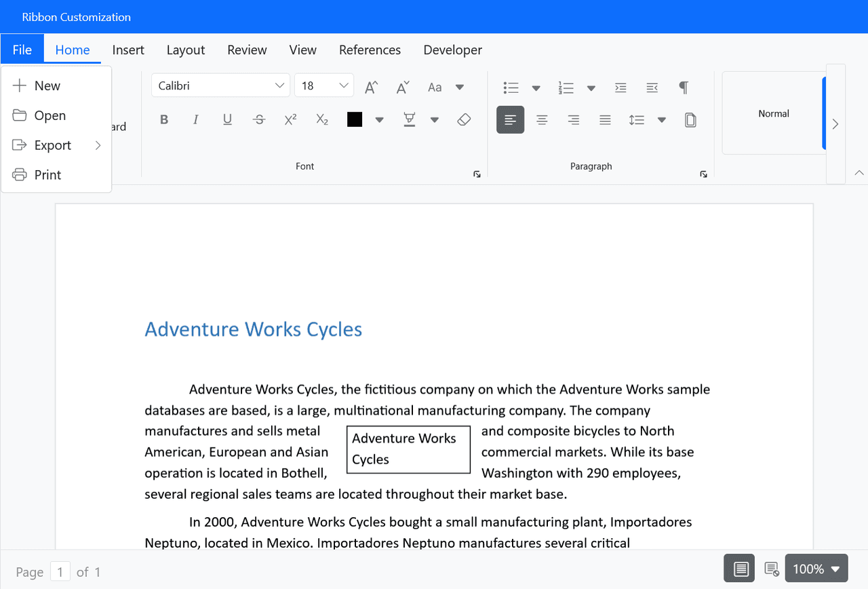Click the Grow Font size icon
The width and height of the screenshot is (868, 589).
click(371, 87)
